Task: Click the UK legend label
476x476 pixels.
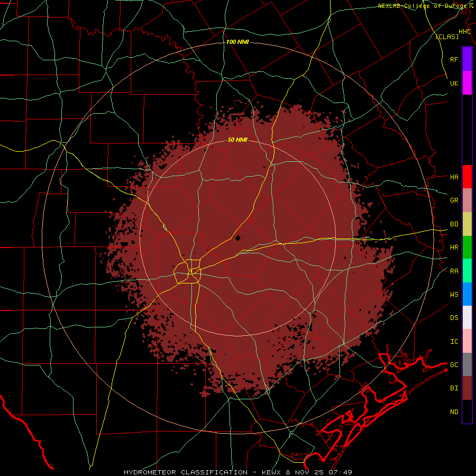Action: click(x=454, y=83)
